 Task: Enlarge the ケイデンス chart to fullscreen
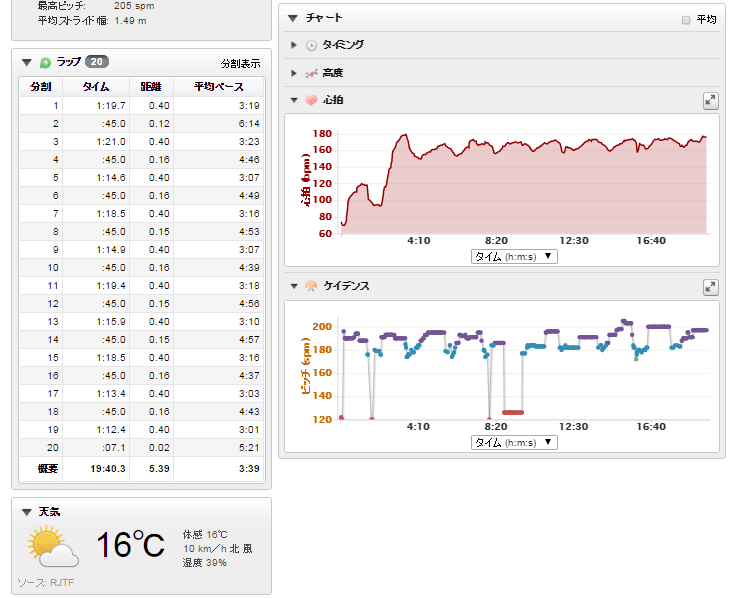point(710,287)
